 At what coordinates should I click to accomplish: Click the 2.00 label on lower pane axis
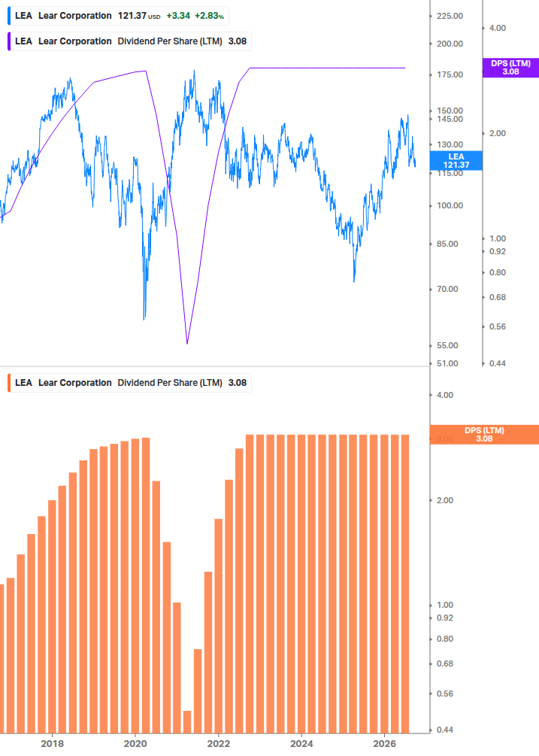pos(445,500)
